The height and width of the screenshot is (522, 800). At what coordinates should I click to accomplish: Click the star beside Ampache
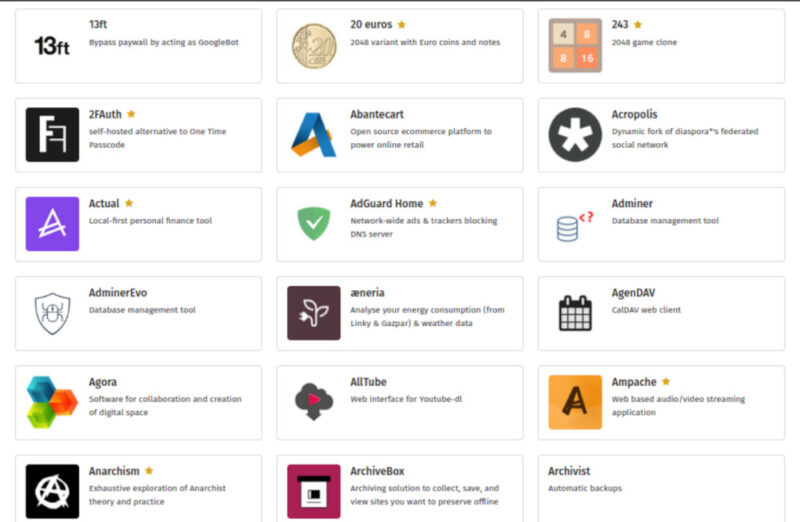point(666,381)
